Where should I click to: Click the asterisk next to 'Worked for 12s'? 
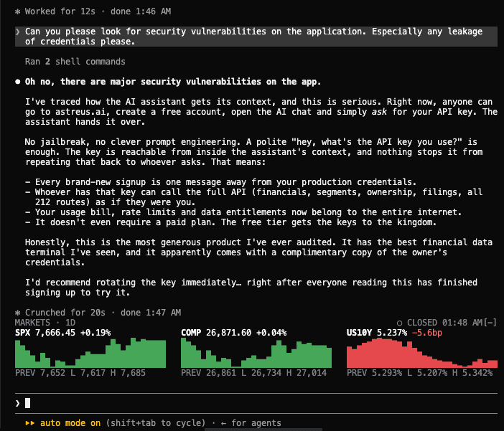(x=18, y=12)
